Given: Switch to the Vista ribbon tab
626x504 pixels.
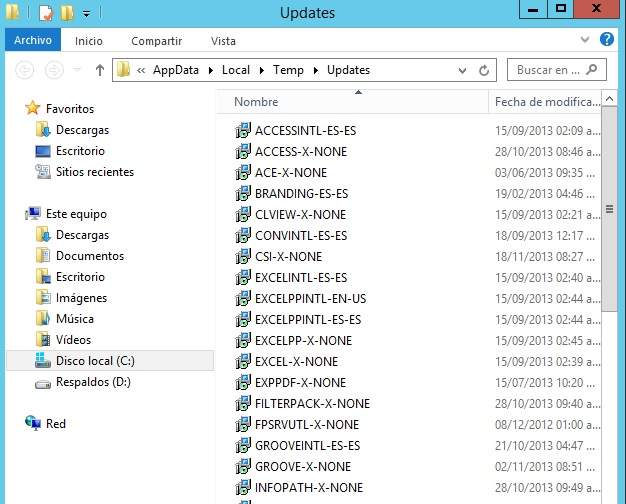Looking at the screenshot, I should pos(223,41).
